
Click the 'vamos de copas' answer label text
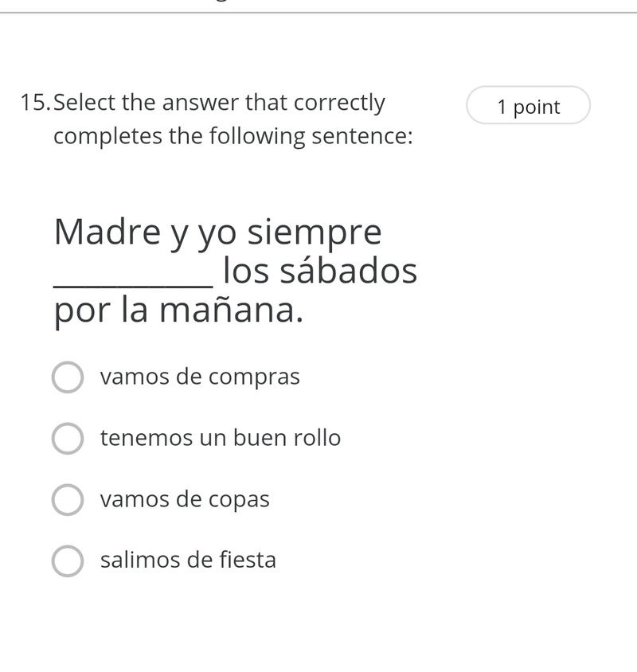[x=185, y=500]
